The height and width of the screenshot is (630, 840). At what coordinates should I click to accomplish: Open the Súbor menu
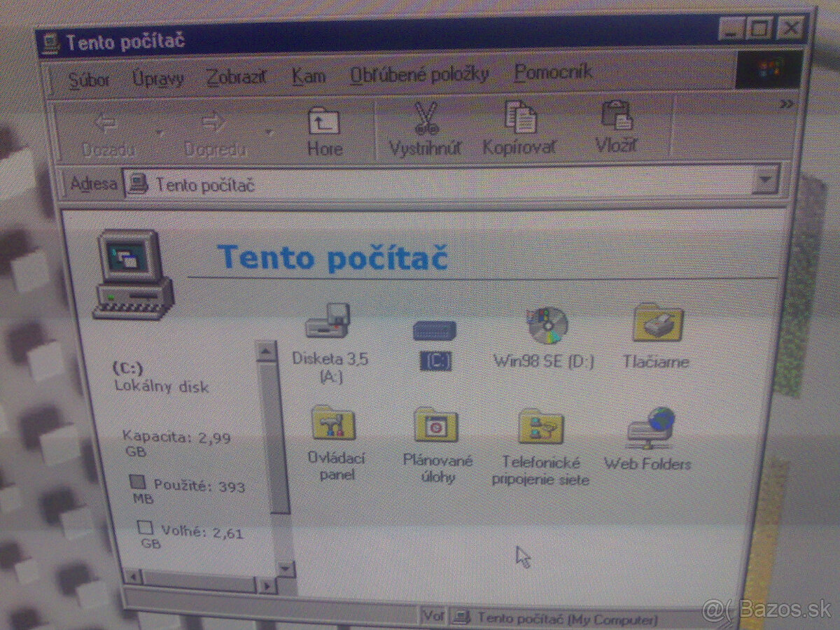[x=90, y=78]
